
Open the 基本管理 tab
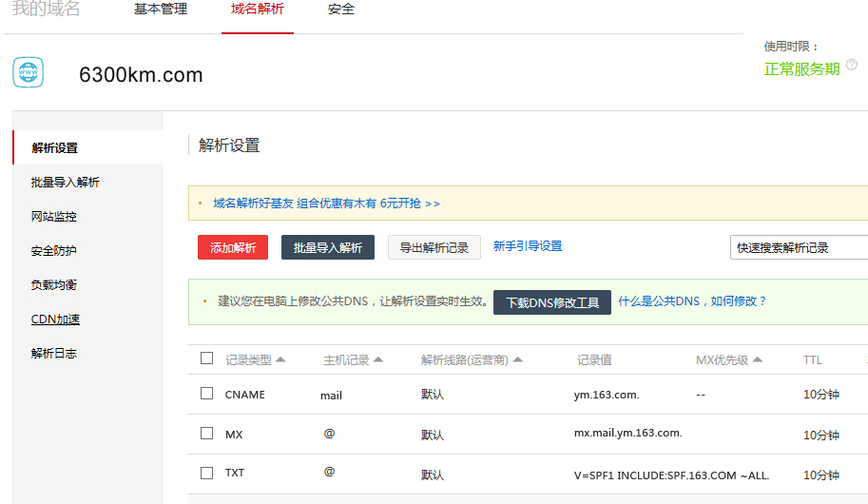161,10
